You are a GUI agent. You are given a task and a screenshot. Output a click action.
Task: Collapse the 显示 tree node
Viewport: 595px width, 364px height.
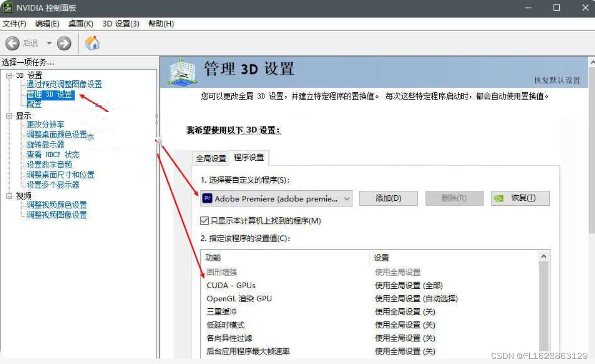(9, 115)
